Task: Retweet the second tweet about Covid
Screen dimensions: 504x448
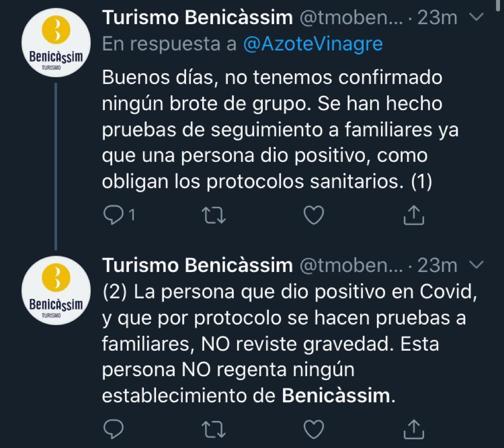Action: coord(215,428)
